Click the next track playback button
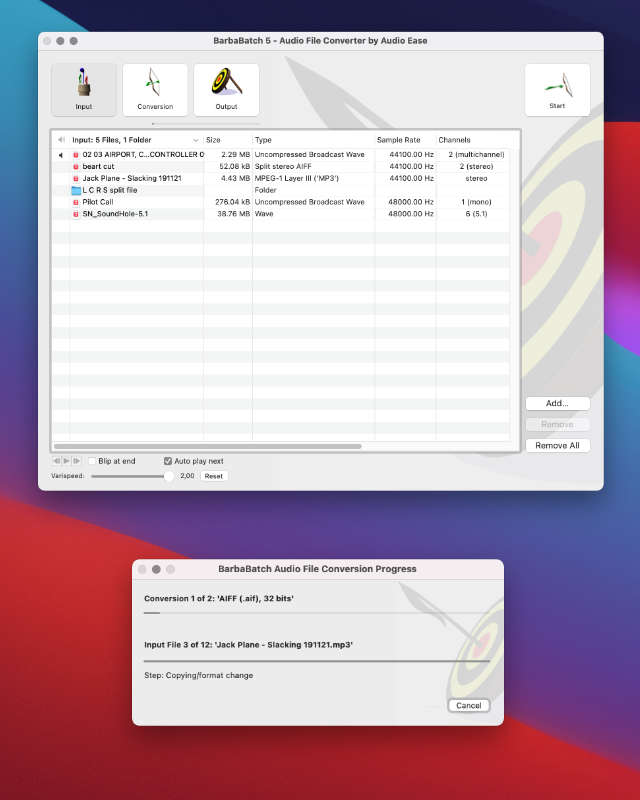640x800 pixels. (x=77, y=461)
